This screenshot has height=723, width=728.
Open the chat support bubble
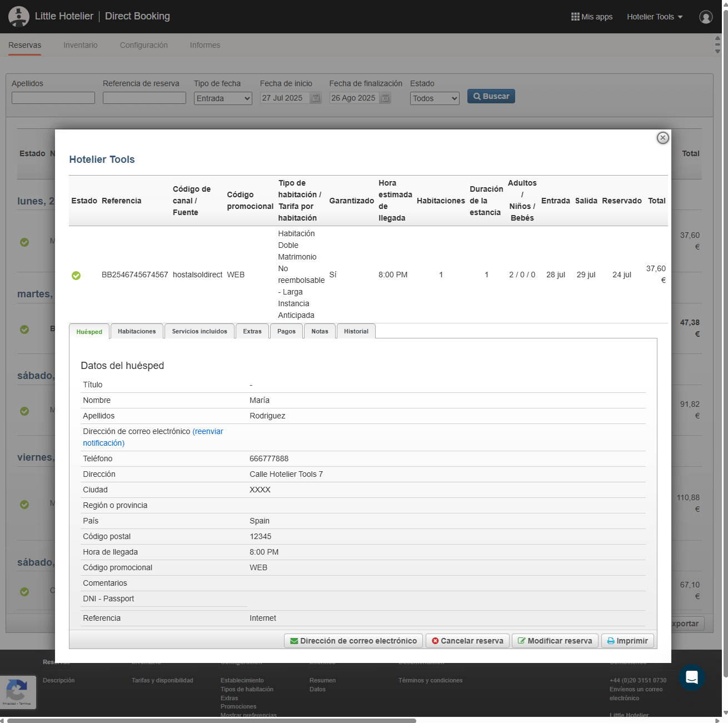(x=691, y=677)
